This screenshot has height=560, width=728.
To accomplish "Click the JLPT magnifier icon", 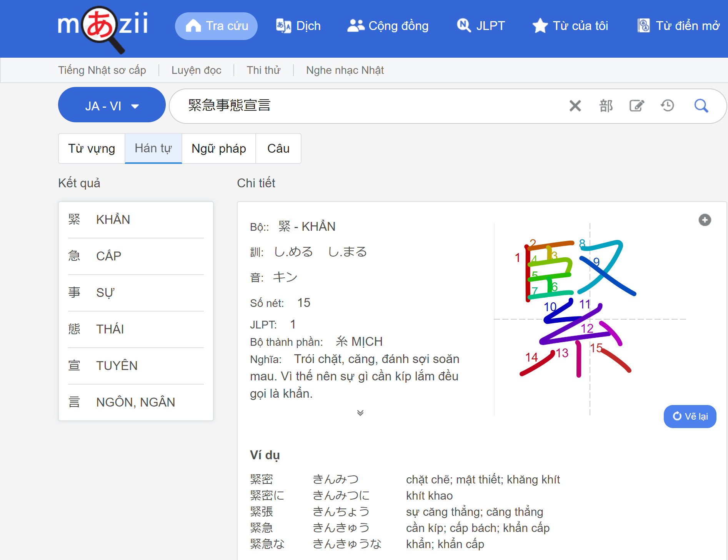I will coord(464,26).
